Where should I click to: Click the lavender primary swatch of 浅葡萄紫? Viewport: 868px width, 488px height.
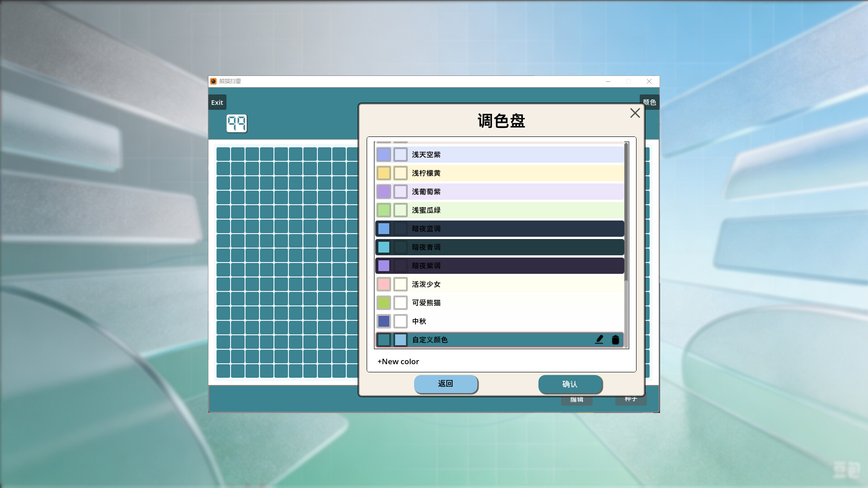pyautogui.click(x=384, y=192)
